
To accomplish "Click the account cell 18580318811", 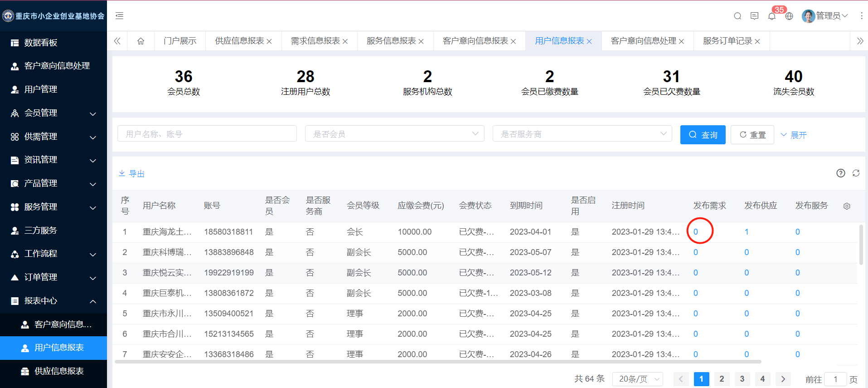I will pos(228,232).
